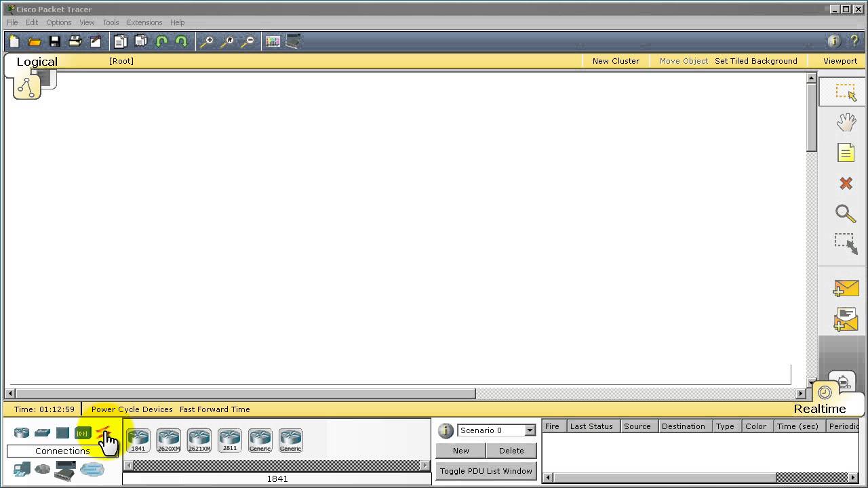Open a file using the folder icon

point(35,41)
